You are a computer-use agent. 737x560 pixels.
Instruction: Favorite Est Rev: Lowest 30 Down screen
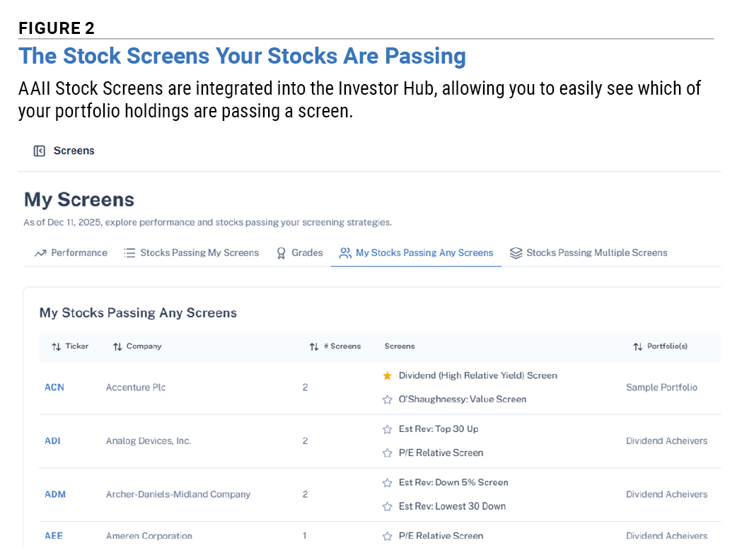point(388,507)
